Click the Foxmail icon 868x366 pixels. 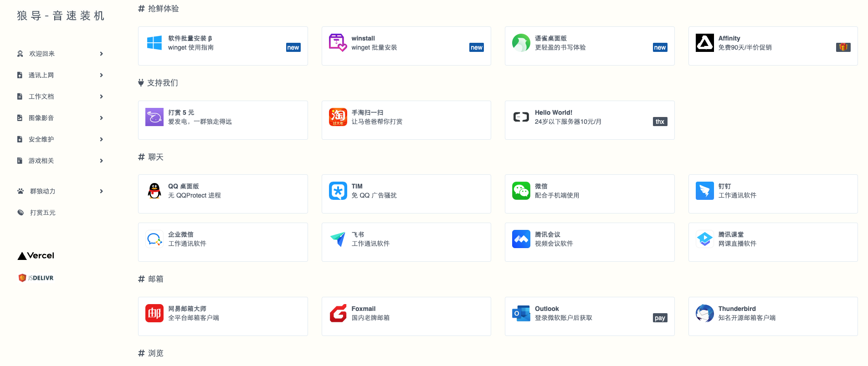338,313
